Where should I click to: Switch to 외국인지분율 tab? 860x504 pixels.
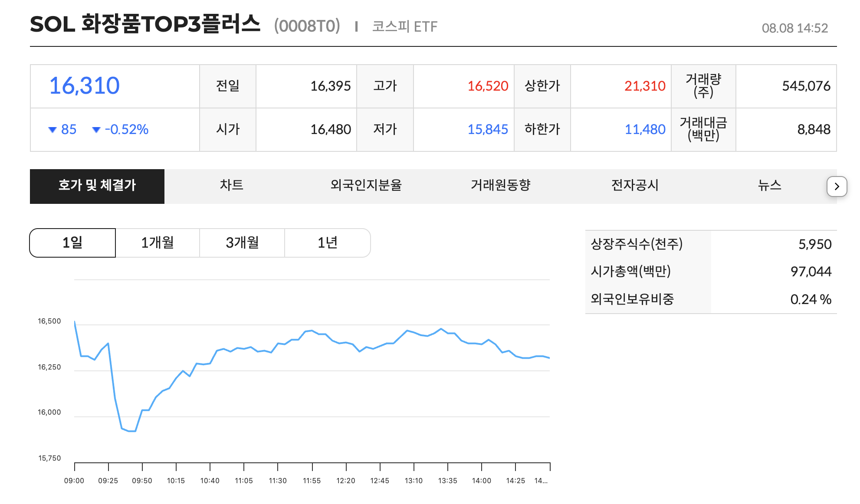[x=366, y=186]
